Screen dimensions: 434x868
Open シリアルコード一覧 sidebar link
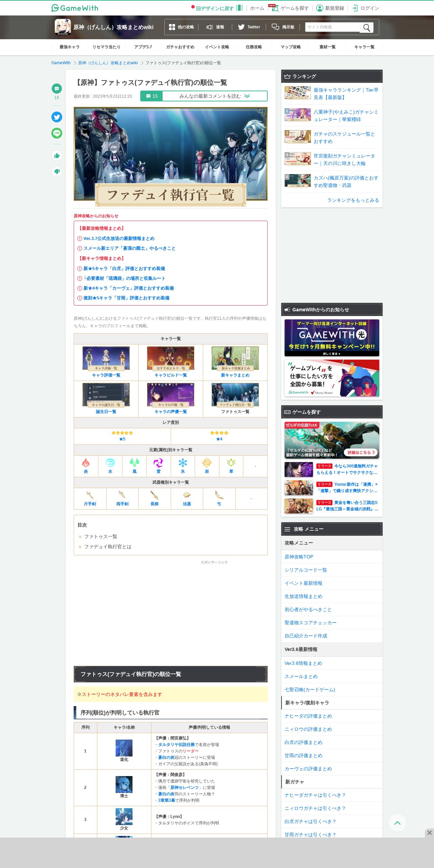click(x=306, y=570)
